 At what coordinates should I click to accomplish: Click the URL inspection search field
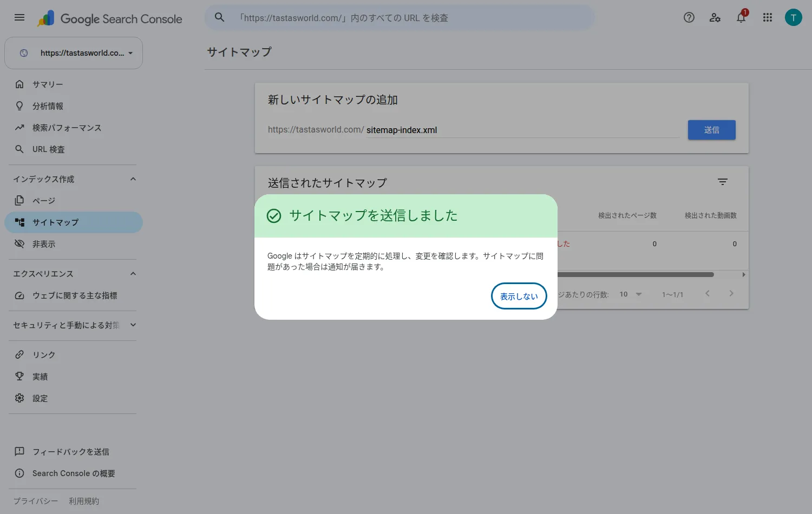coord(400,18)
